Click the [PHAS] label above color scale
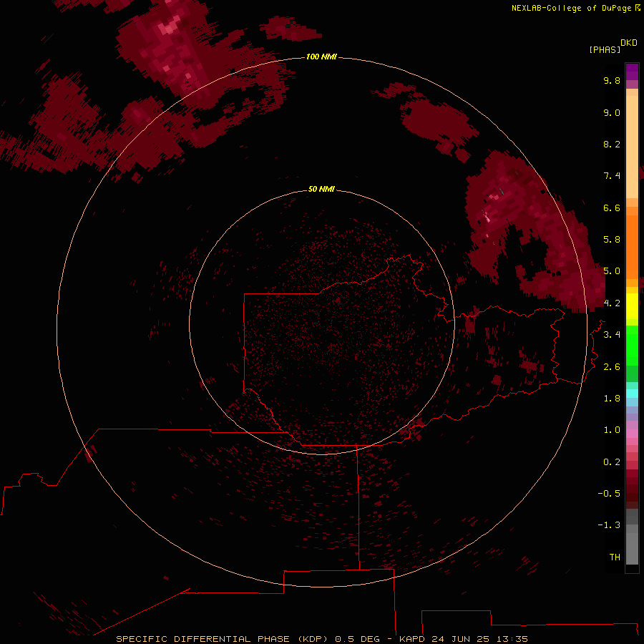 [605, 49]
